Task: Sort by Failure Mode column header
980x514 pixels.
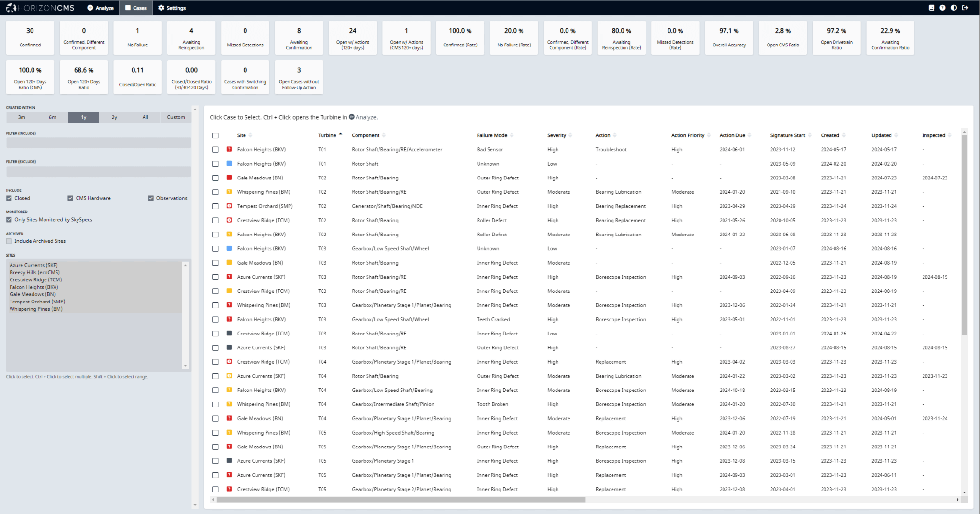Action: pyautogui.click(x=492, y=135)
